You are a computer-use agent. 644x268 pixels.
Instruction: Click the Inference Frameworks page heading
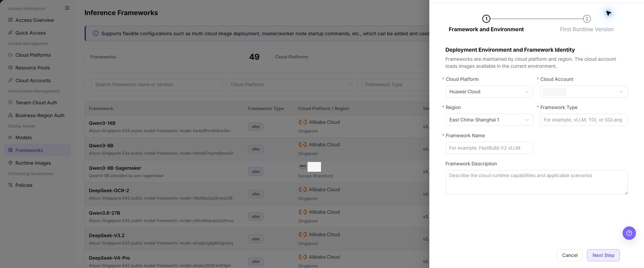click(121, 13)
